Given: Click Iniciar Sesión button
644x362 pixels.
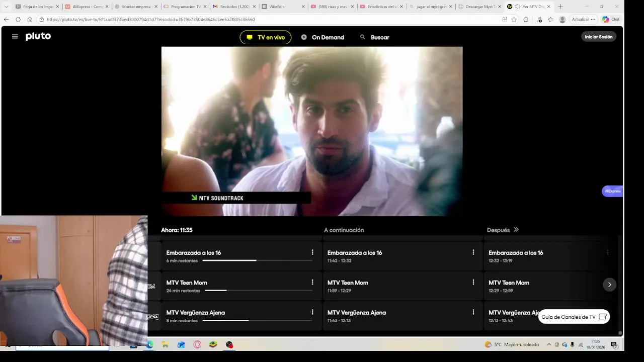Looking at the screenshot, I should coord(599,37).
